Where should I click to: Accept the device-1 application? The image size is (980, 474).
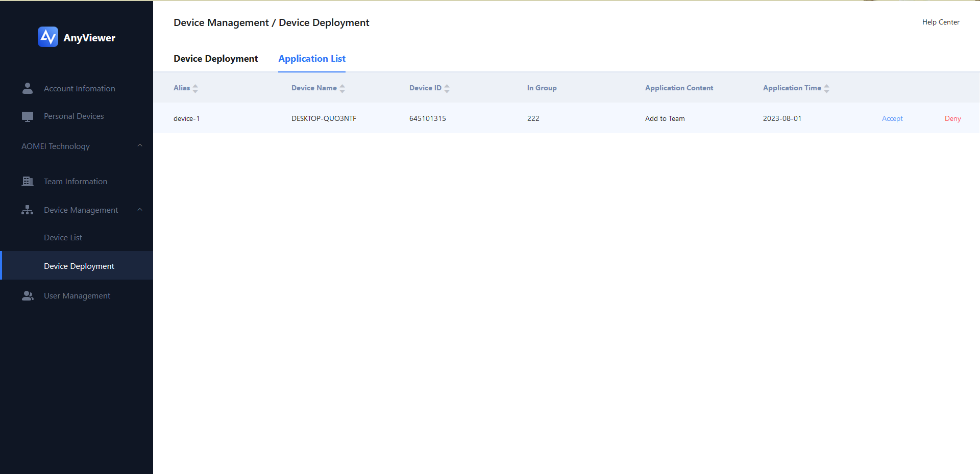[x=892, y=118]
